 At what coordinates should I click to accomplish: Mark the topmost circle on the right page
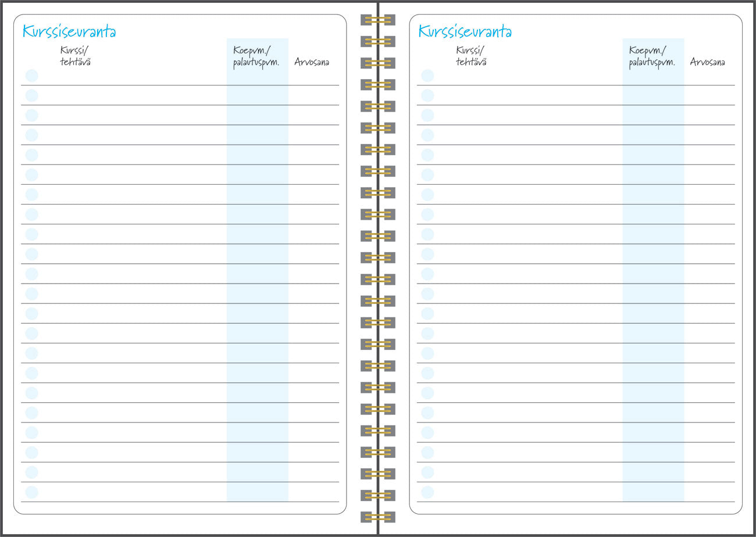tap(427, 76)
